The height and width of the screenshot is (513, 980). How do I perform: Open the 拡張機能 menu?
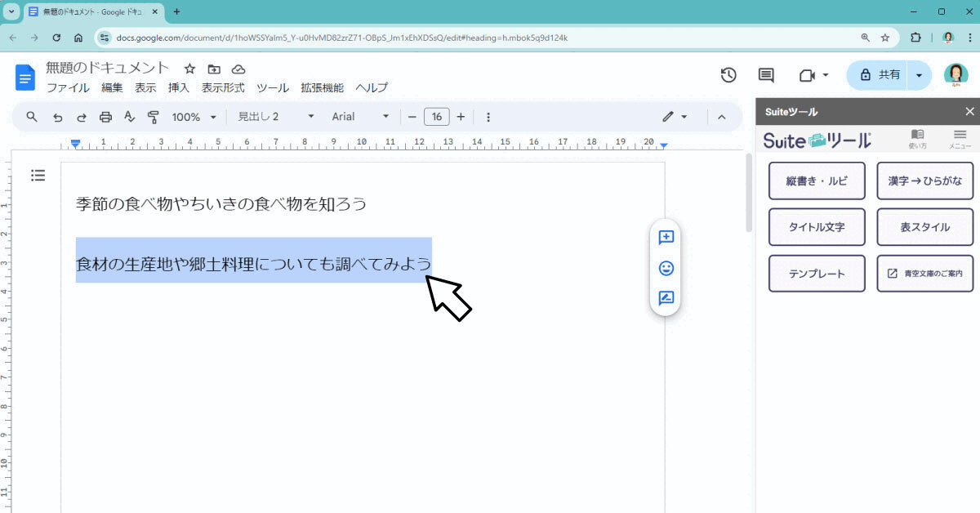(322, 87)
